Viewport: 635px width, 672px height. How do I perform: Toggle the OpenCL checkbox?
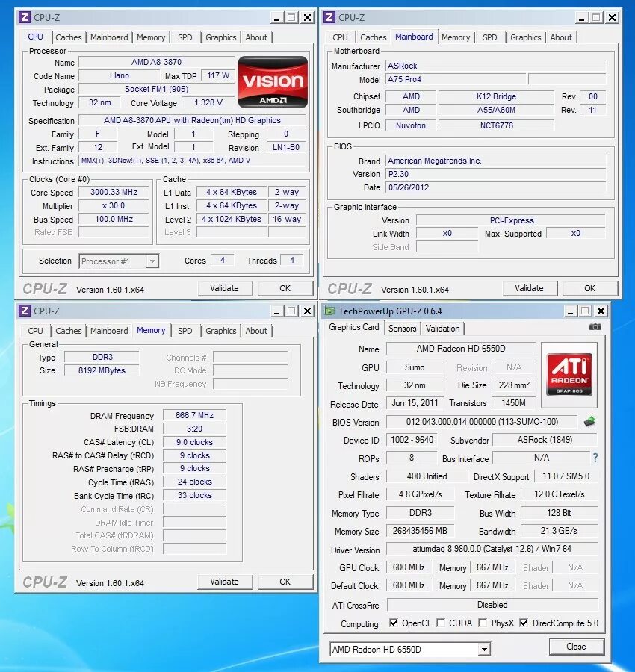[x=393, y=623]
